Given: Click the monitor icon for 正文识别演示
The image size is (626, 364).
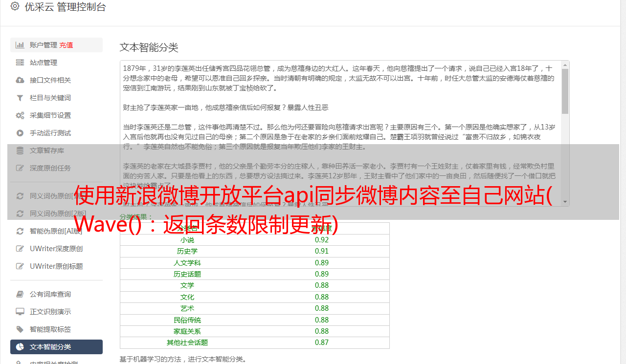Looking at the screenshot, I should 20,312.
